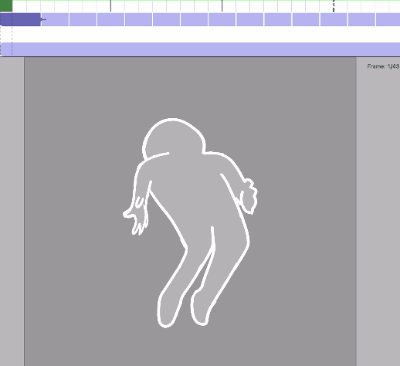This screenshot has height=366, width=400.
Task: Select the last light purple cell at the track's right edge
Action: tap(388, 19)
